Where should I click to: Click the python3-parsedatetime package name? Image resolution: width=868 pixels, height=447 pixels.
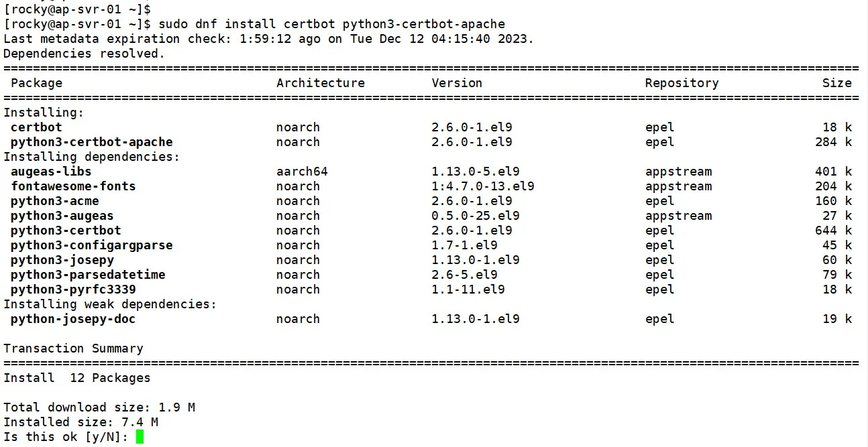click(88, 275)
